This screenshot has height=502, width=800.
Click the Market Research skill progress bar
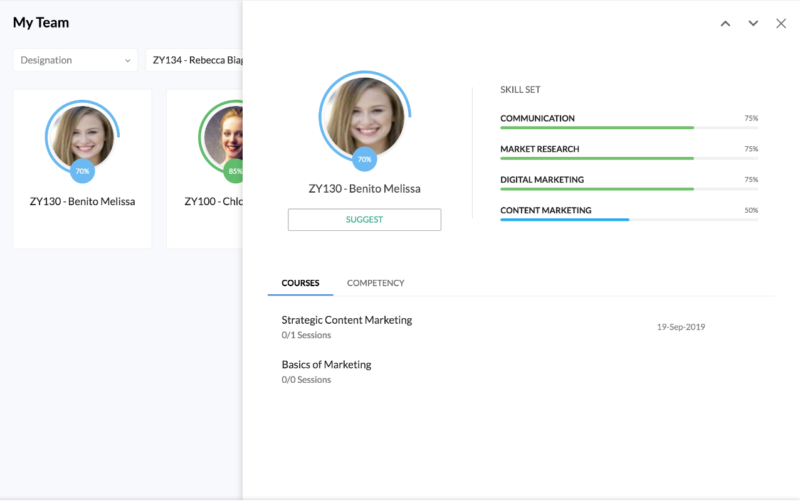(628, 158)
